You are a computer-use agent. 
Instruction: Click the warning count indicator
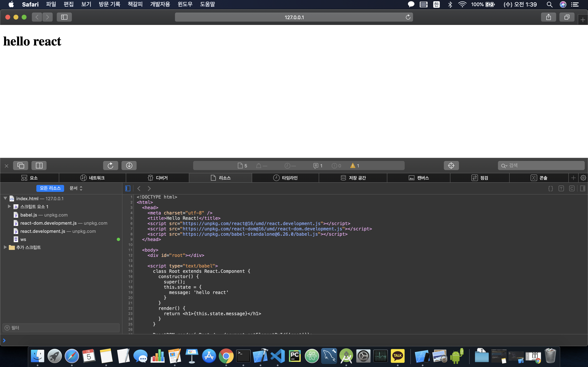pos(355,166)
